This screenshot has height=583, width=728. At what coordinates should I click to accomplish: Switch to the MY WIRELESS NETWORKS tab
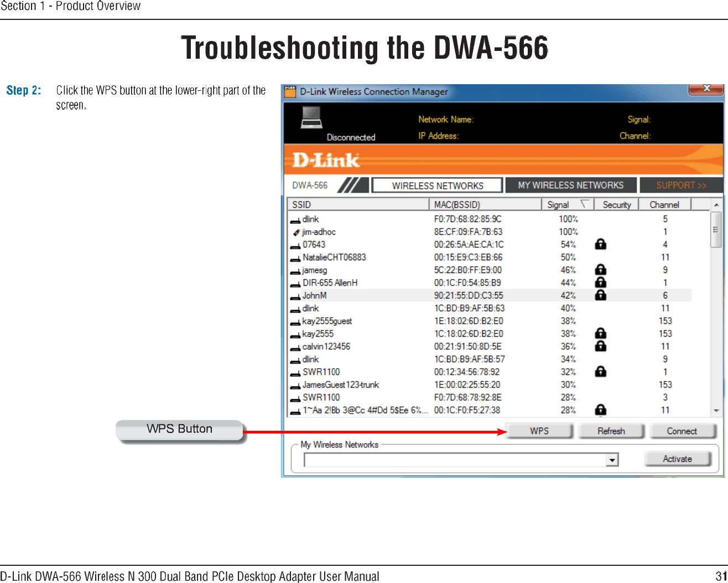[x=570, y=185]
